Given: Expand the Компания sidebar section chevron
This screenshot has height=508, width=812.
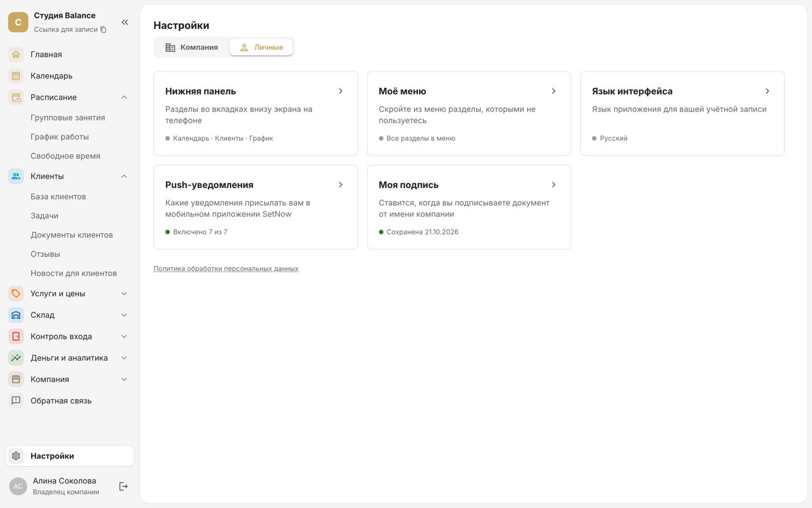Looking at the screenshot, I should 124,379.
